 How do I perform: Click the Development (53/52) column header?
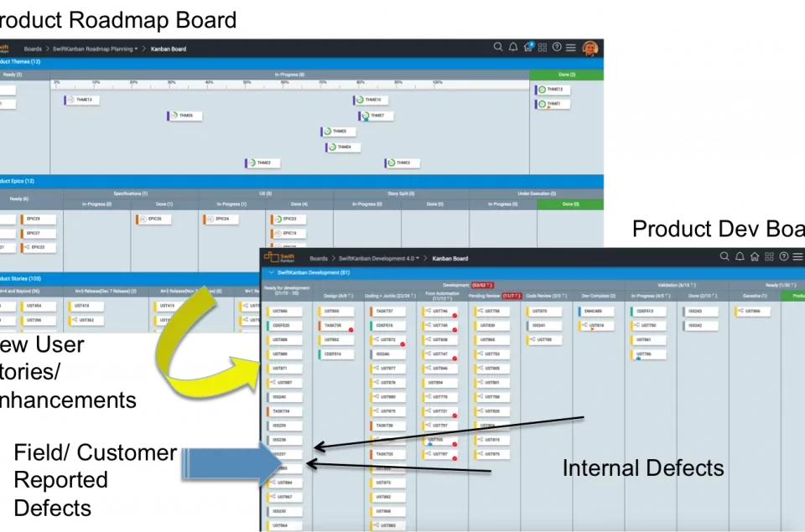point(468,285)
